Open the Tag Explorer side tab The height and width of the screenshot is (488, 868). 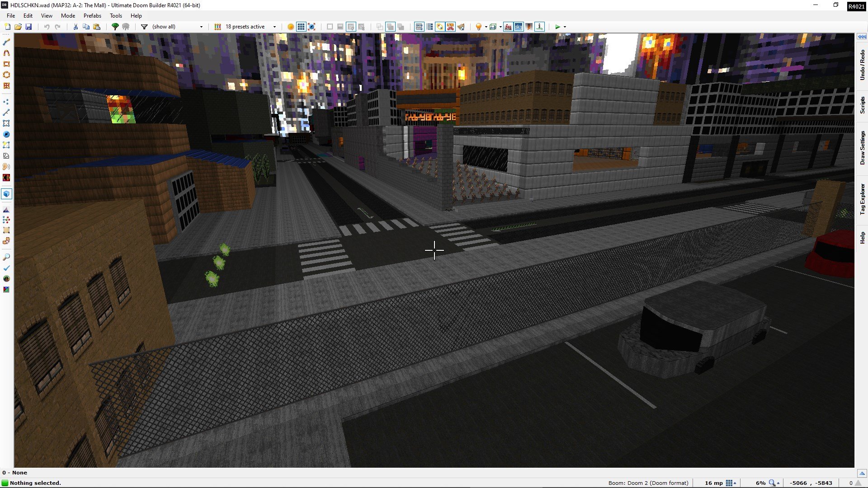tap(862, 199)
